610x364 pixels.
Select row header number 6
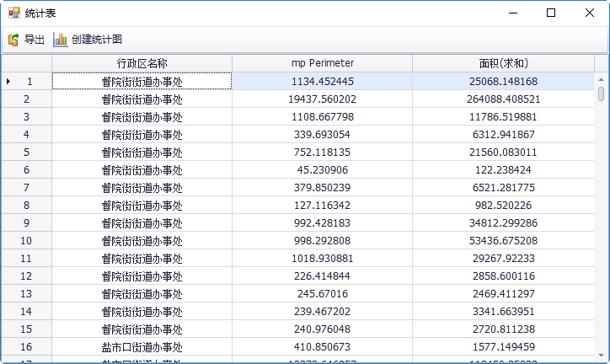[27, 169]
